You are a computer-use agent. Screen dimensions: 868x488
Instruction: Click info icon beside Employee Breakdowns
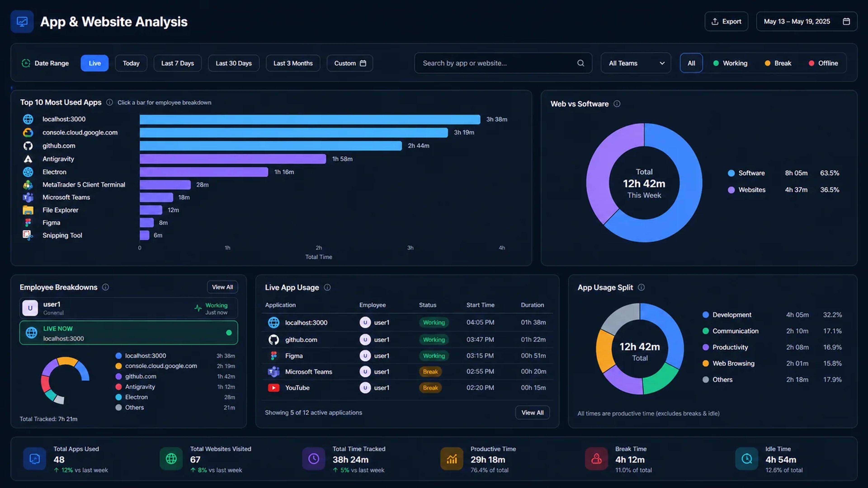pos(106,287)
